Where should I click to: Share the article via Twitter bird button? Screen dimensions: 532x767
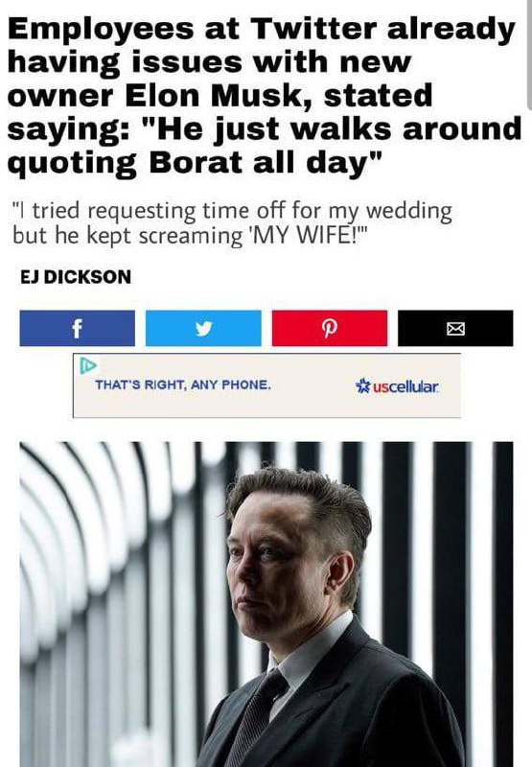(203, 328)
